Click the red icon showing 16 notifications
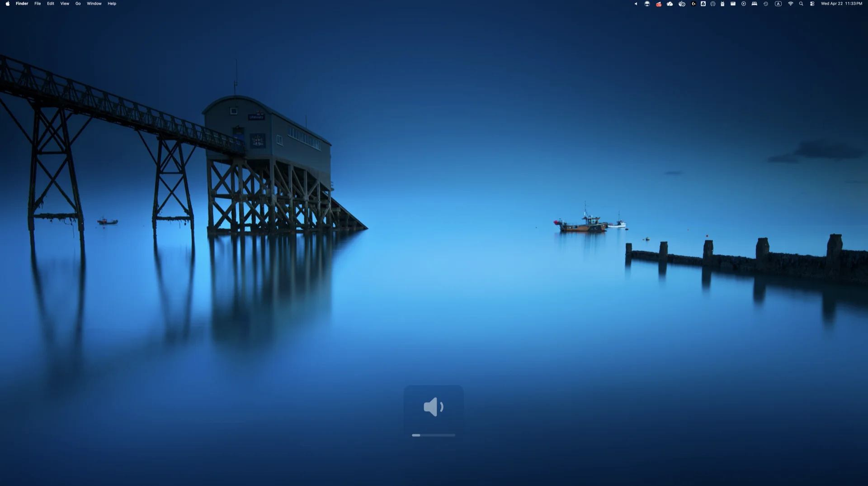This screenshot has width=868, height=486. (658, 4)
